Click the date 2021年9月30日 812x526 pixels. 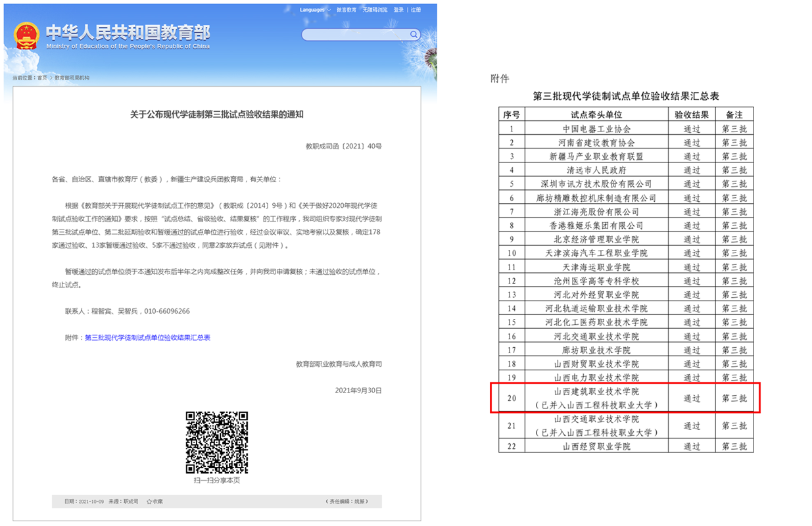pyautogui.click(x=358, y=390)
